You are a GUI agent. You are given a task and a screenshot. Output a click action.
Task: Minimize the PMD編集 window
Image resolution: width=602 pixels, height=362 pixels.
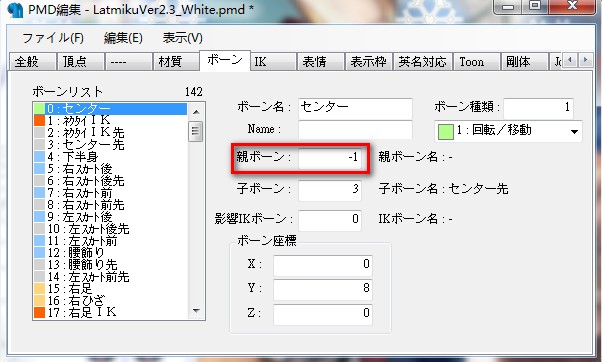pyautogui.click(x=508, y=7)
